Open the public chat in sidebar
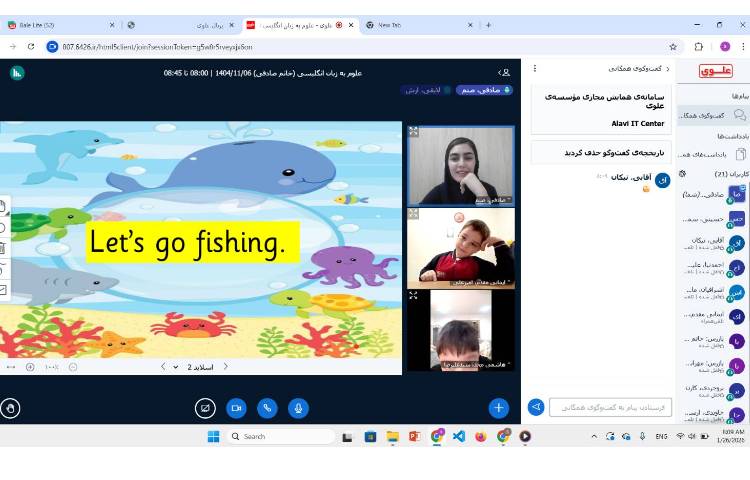This screenshot has height=480, width=750. (712, 116)
